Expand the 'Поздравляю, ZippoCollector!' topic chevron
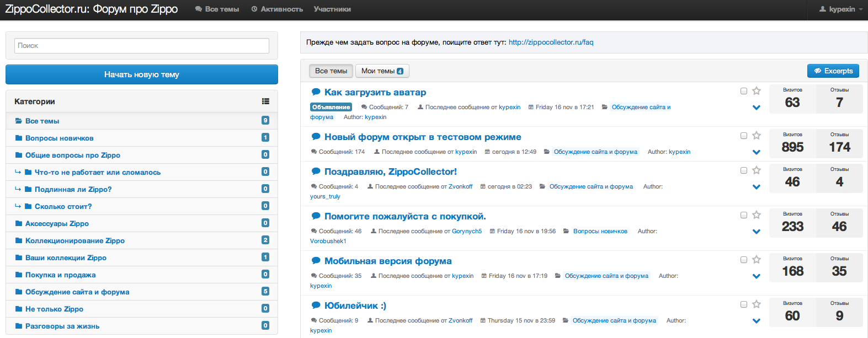Screen dimensions: 868x338 click(757, 187)
